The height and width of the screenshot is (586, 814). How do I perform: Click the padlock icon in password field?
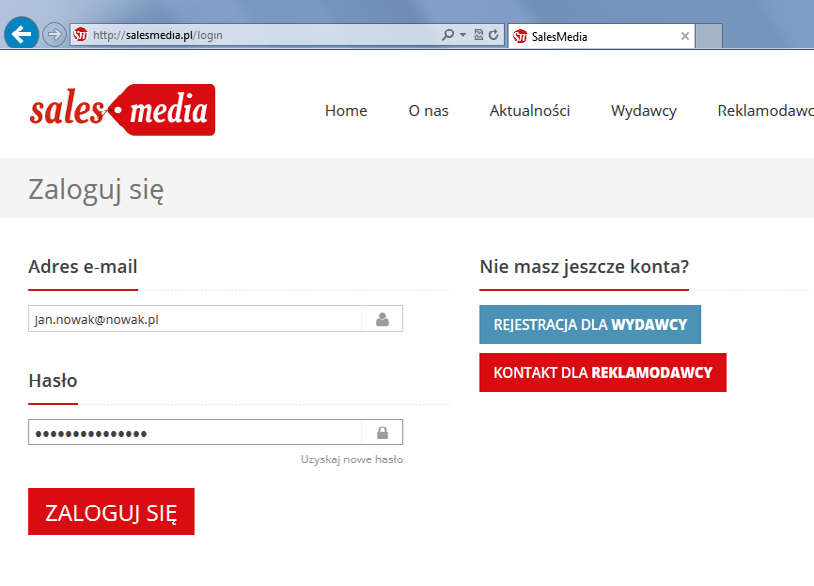(382, 432)
